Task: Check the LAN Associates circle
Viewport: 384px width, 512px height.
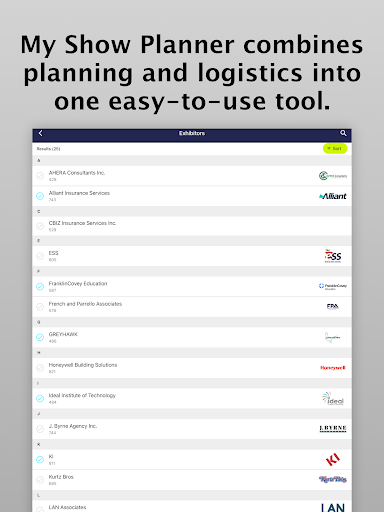Action: coord(40,509)
